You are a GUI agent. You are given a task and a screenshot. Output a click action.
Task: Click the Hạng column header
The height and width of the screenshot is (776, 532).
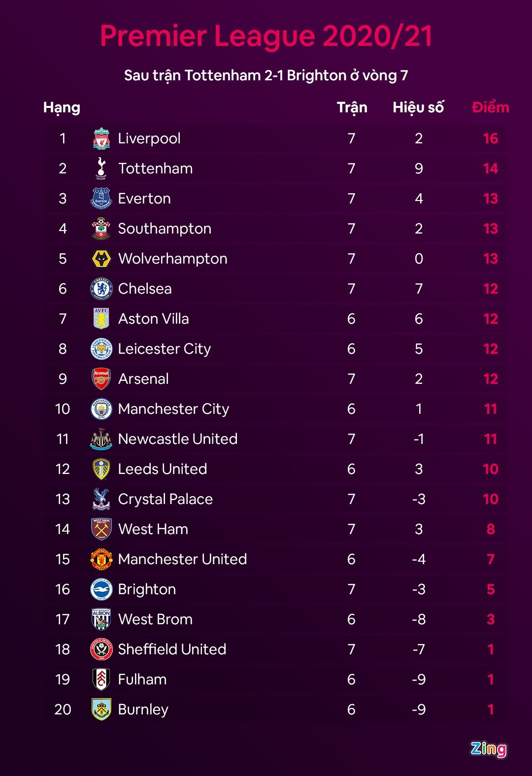pyautogui.click(x=62, y=107)
